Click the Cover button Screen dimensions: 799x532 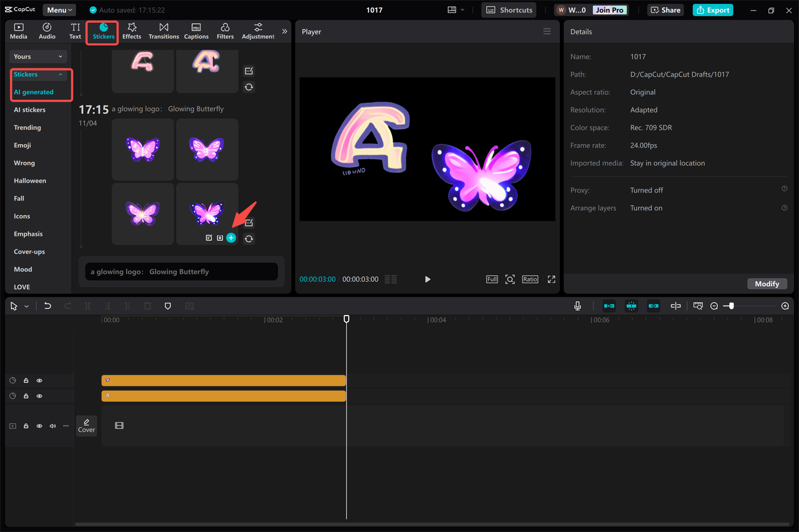(86, 426)
